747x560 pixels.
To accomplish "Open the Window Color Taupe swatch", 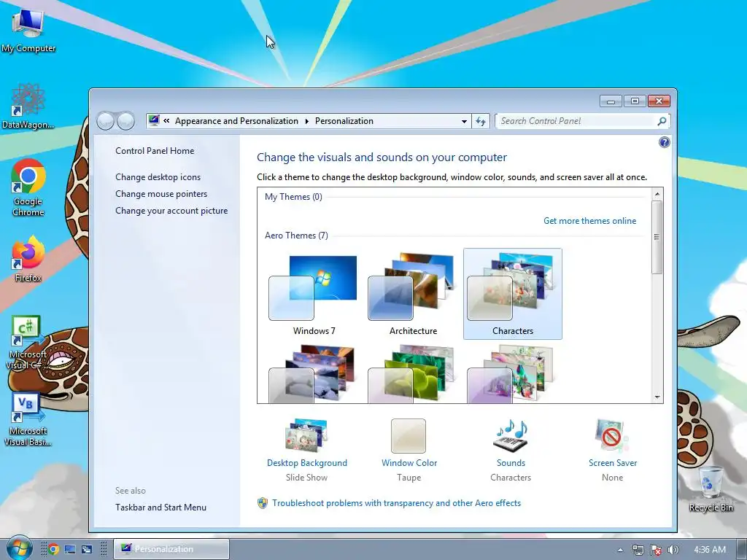I will (409, 436).
